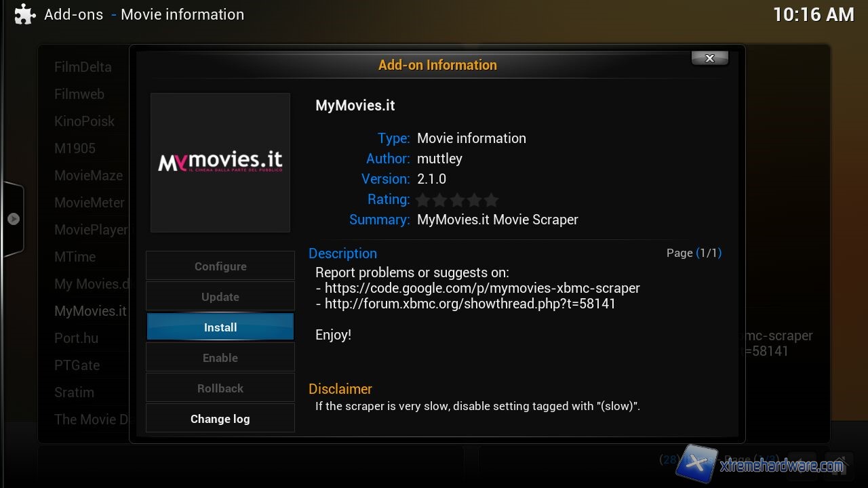Open the side panel arrow handle
The height and width of the screenshot is (488, 868).
tap(14, 219)
